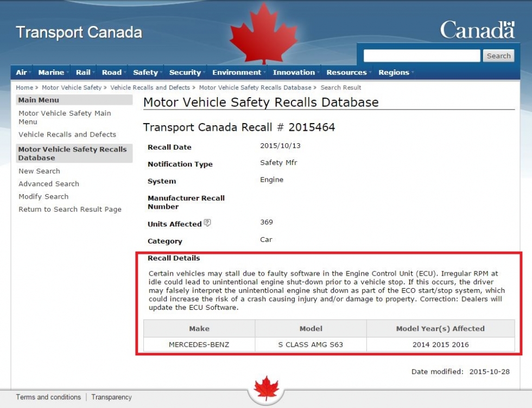The height and width of the screenshot is (408, 532).
Task: Expand the Rail navigation menu
Action: click(x=83, y=72)
